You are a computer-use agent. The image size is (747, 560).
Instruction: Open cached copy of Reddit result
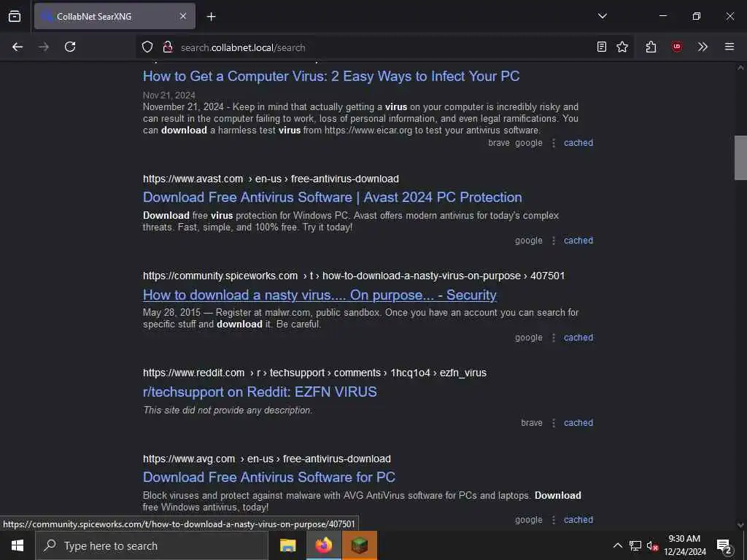(578, 423)
